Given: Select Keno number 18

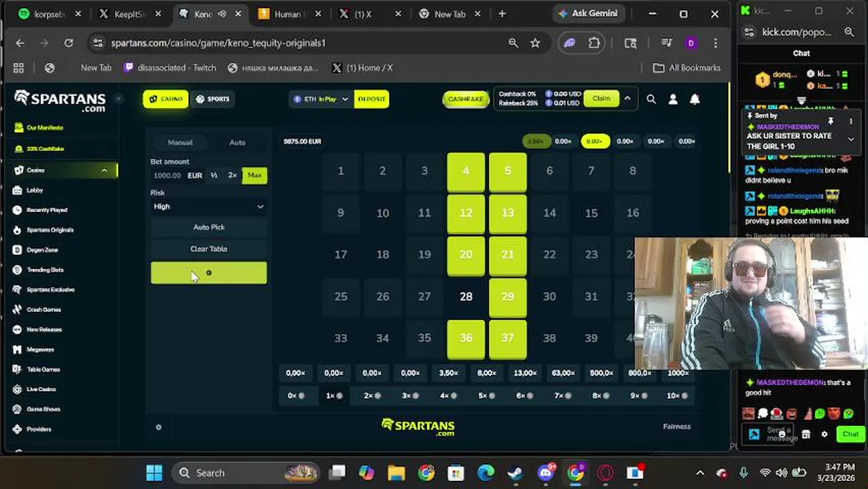Looking at the screenshot, I should 382,255.
